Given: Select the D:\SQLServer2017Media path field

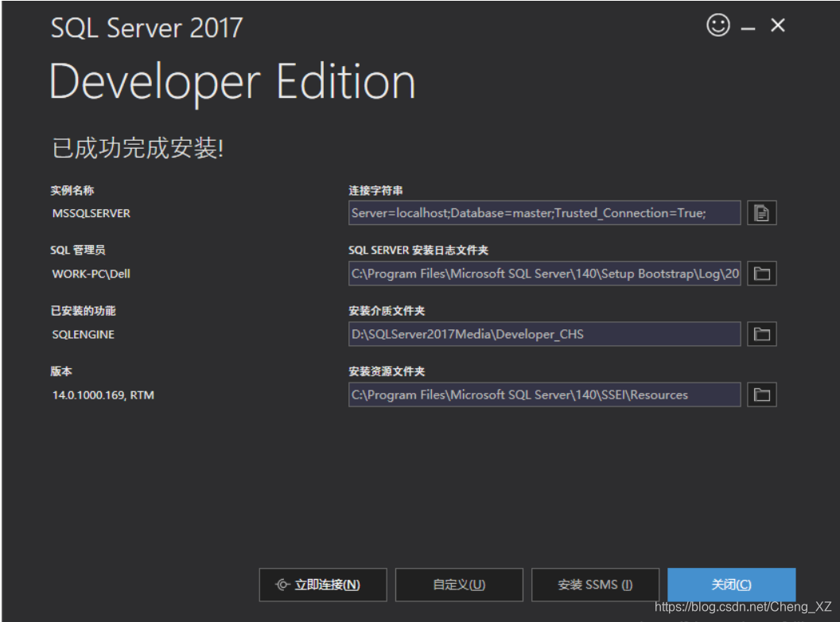Looking at the screenshot, I should click(544, 334).
